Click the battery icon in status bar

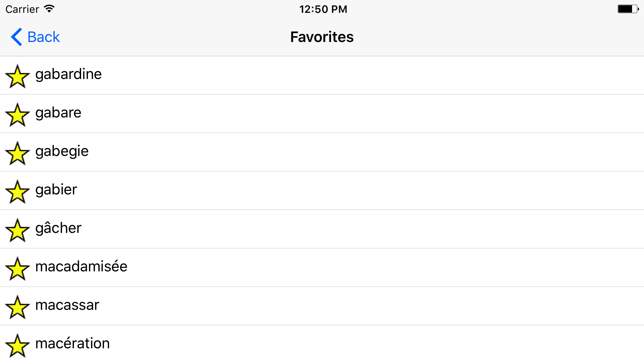pyautogui.click(x=628, y=9)
